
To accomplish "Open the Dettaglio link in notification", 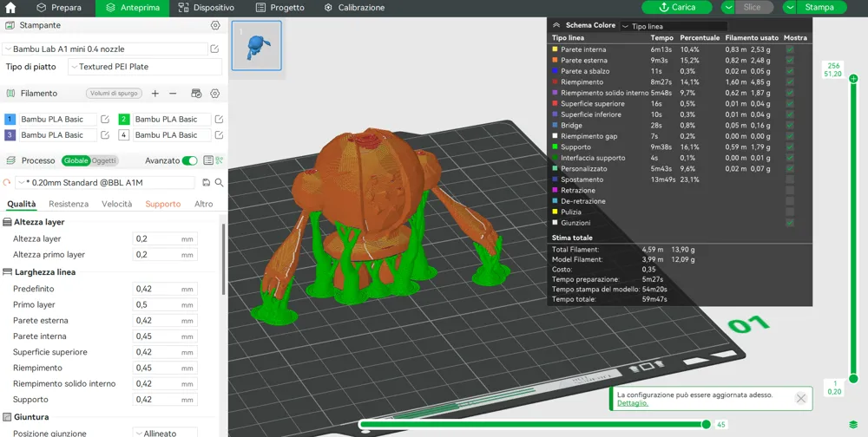I will 633,403.
